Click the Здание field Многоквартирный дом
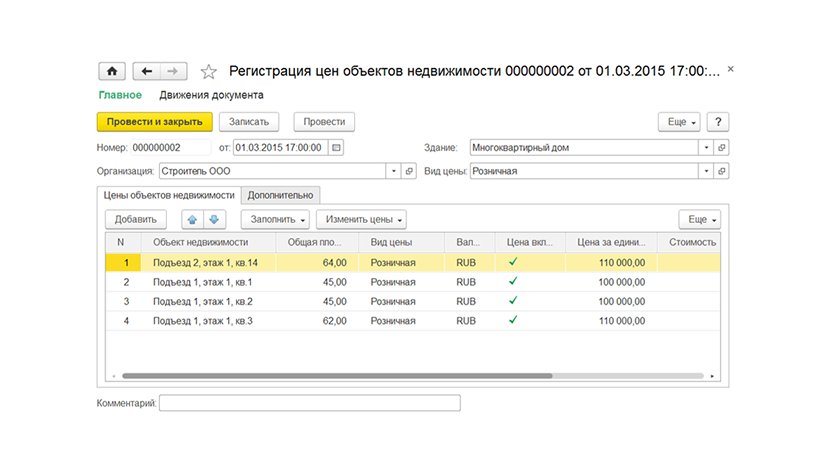 (584, 148)
